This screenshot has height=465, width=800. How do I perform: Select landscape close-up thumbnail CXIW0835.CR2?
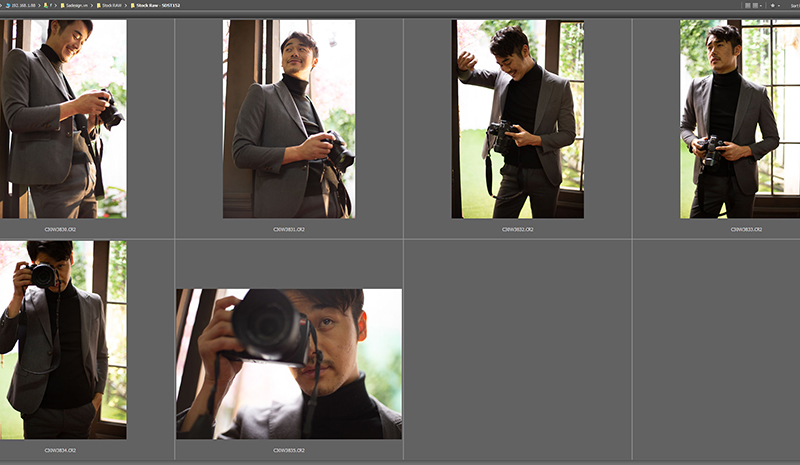coord(289,364)
